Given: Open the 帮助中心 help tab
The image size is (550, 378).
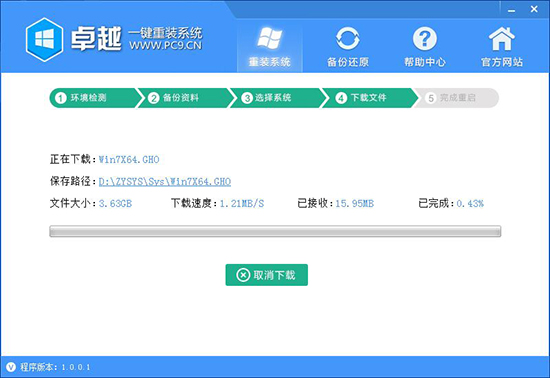Looking at the screenshot, I should (425, 47).
